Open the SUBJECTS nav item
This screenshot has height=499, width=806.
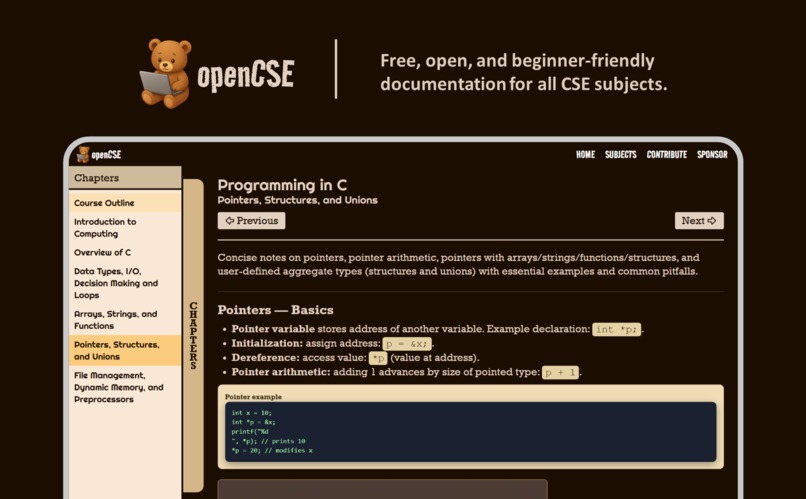coord(620,154)
